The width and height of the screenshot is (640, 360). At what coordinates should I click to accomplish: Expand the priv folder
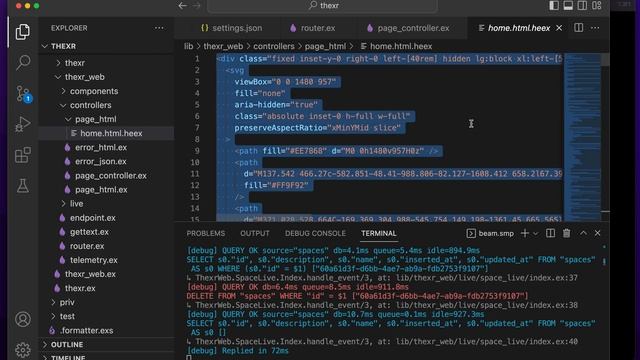click(x=107, y=302)
